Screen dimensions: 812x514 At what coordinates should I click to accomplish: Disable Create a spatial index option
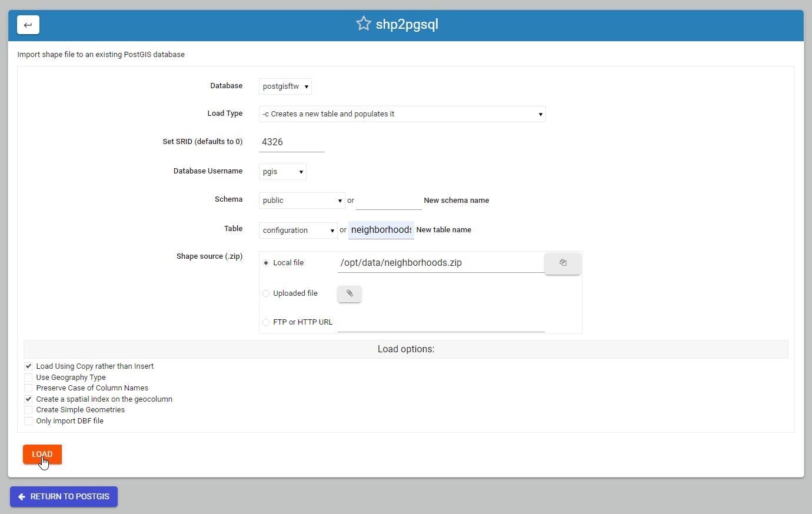tap(28, 399)
